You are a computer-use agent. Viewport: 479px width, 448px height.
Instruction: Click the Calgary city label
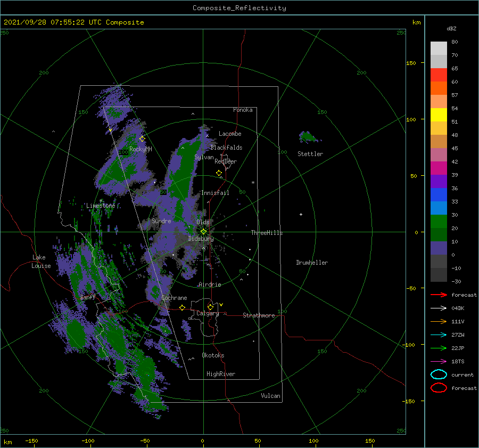pos(208,313)
